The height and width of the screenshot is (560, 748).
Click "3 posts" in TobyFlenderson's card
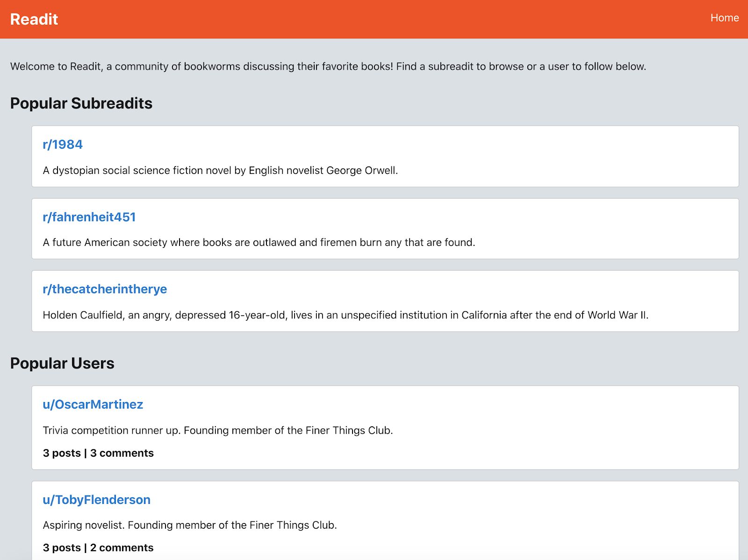[62, 547]
